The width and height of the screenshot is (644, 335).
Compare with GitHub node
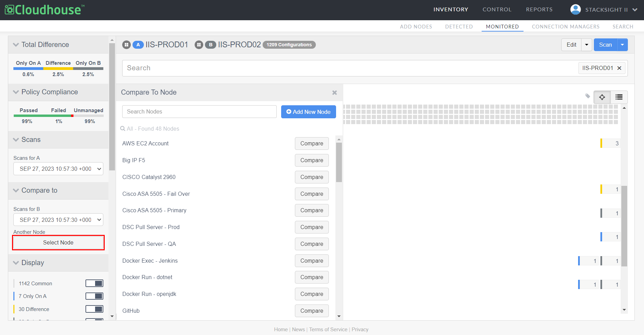point(312,311)
